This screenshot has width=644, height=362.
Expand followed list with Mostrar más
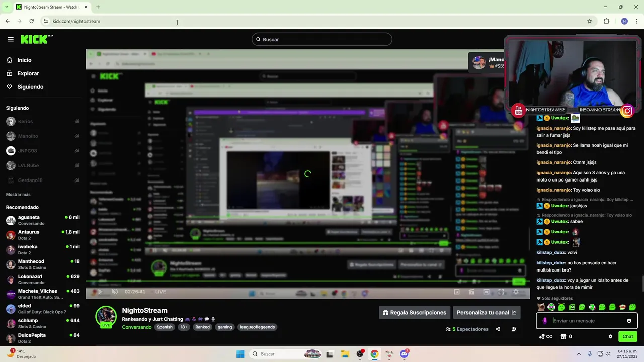click(x=18, y=194)
